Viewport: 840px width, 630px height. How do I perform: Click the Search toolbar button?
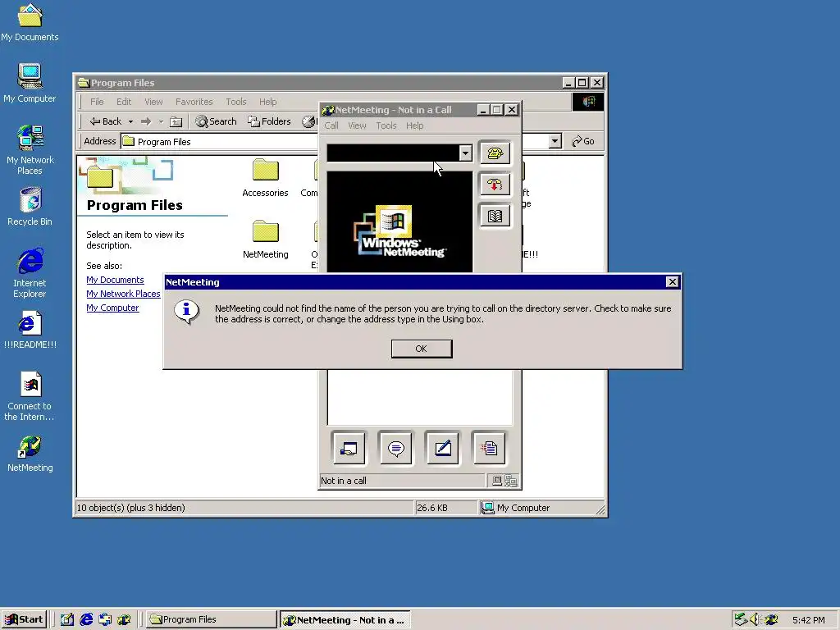coord(216,121)
